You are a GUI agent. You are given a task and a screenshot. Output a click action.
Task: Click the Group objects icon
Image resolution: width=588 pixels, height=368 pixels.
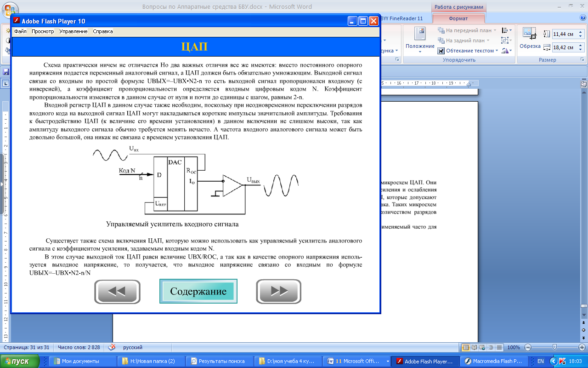[x=507, y=40]
